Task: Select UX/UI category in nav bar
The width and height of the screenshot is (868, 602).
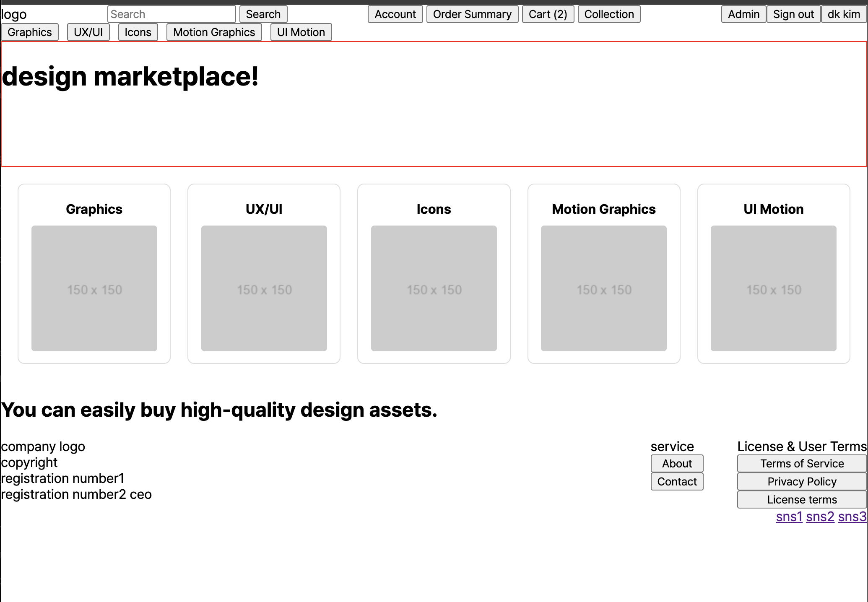Action: 88,32
